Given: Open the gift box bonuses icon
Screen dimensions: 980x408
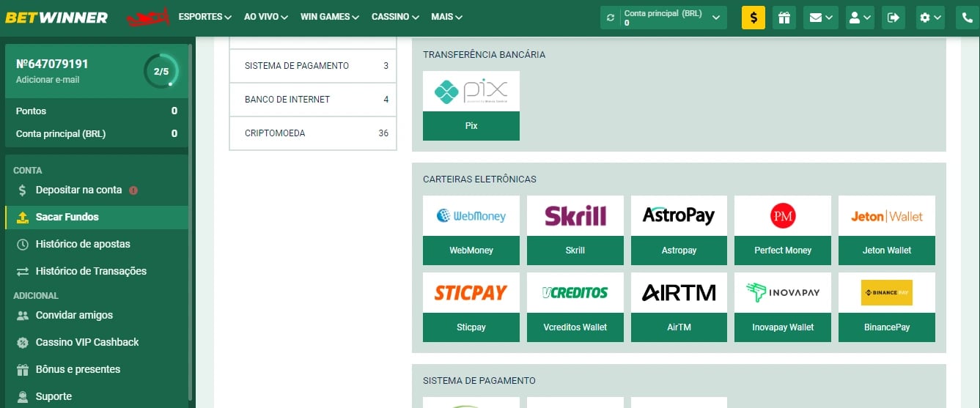Looking at the screenshot, I should coord(784,18).
